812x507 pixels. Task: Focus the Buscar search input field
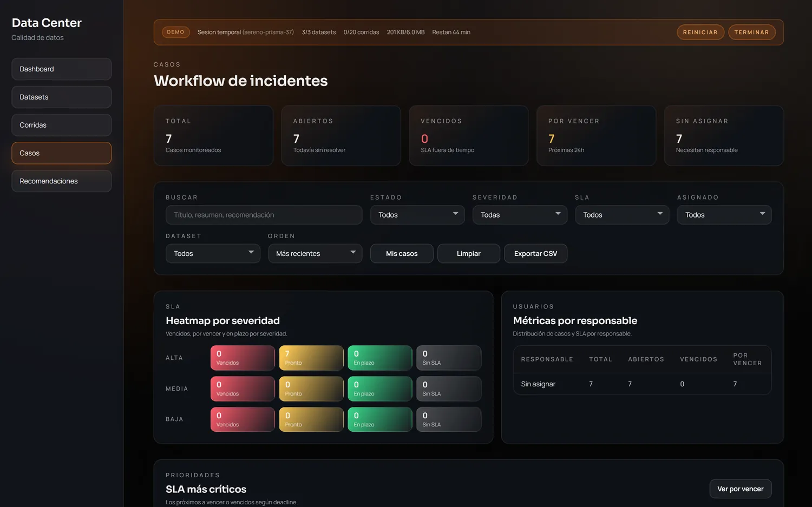(264, 215)
